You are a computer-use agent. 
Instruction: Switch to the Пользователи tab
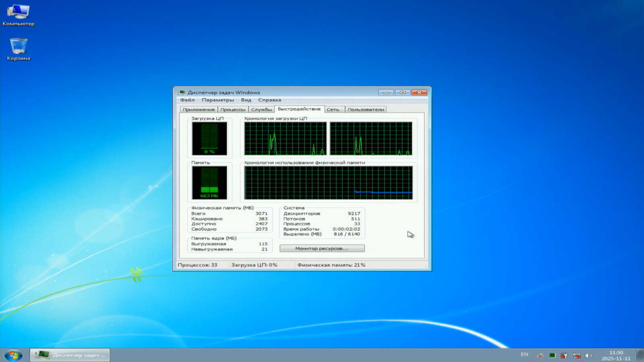pos(366,109)
